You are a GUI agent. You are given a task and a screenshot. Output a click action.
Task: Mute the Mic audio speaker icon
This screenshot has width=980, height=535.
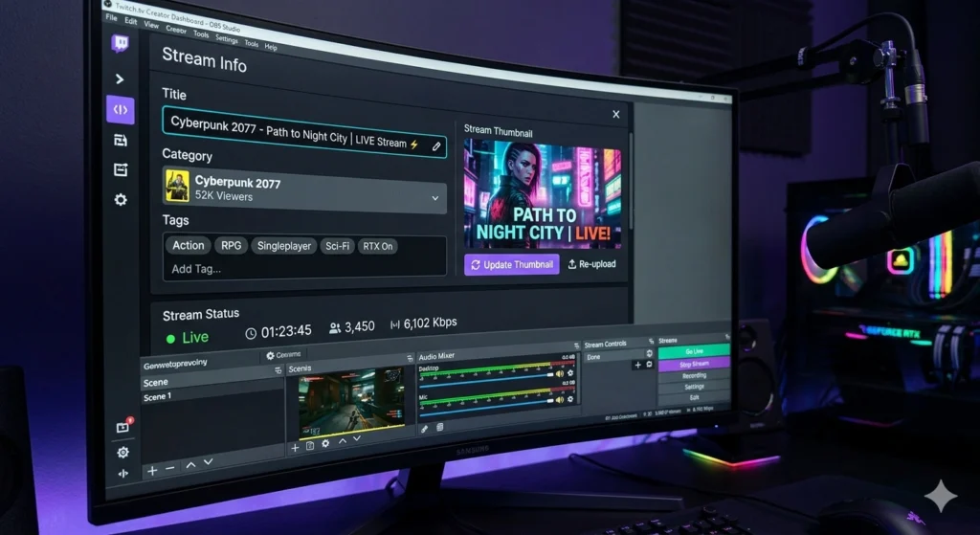559,399
